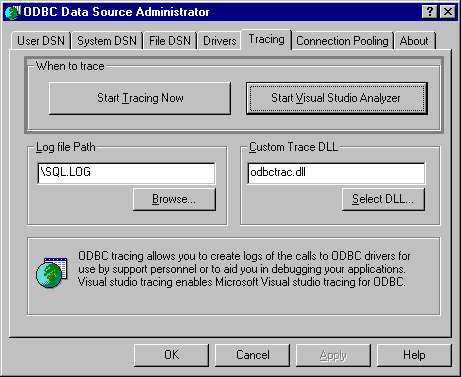
Task: Go to the Drivers tab
Action: (x=219, y=41)
